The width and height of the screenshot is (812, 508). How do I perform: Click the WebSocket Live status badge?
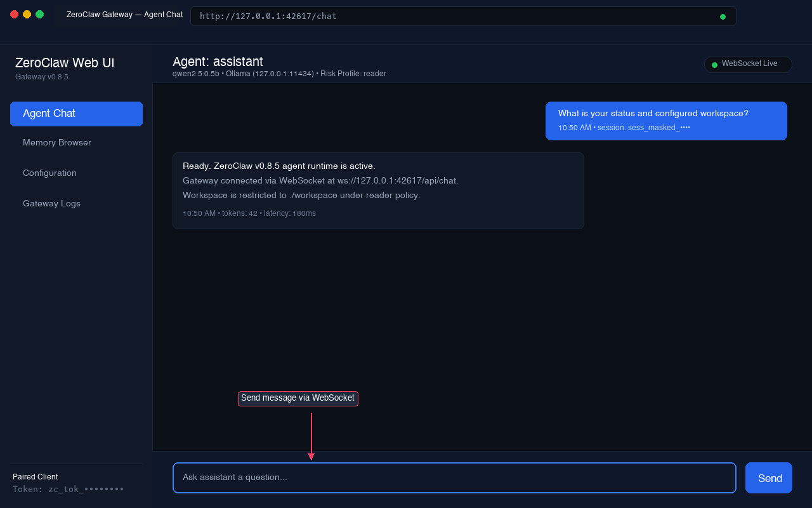(x=748, y=64)
